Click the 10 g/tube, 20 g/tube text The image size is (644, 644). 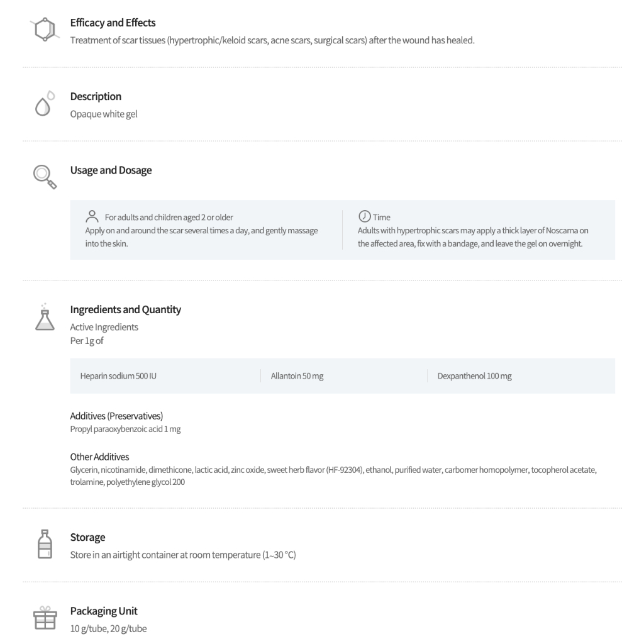(x=108, y=628)
